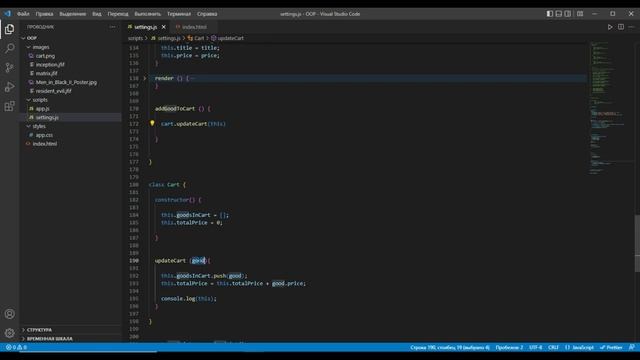This screenshot has height=360, width=640.
Task: Open the Справка menu
Action: (207, 14)
